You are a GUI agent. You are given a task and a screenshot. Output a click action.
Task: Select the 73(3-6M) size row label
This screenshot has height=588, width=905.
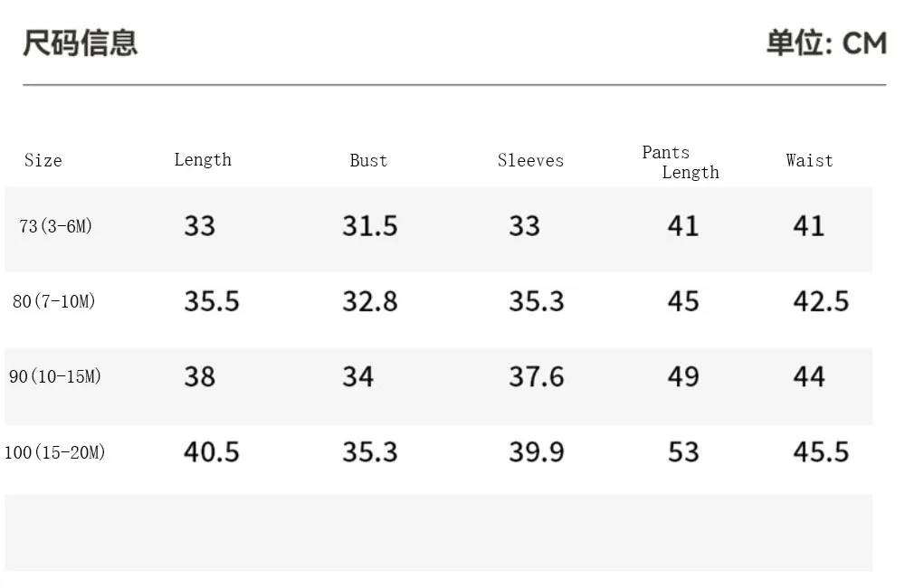(x=55, y=226)
